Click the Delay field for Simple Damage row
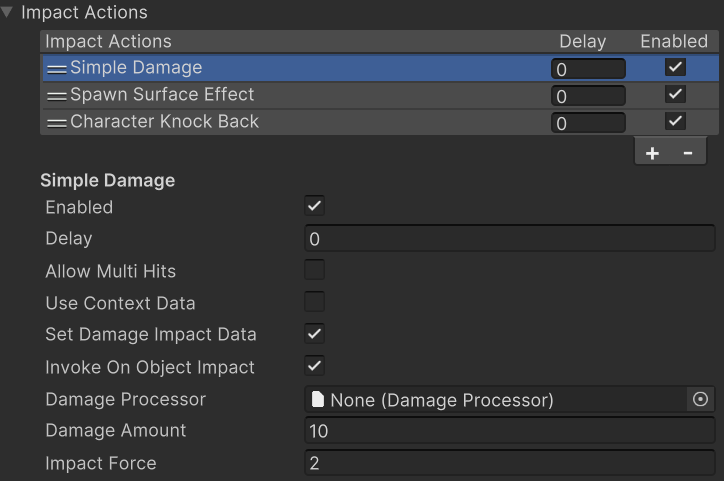Viewport: 724px width, 481px height. pyautogui.click(x=588, y=69)
